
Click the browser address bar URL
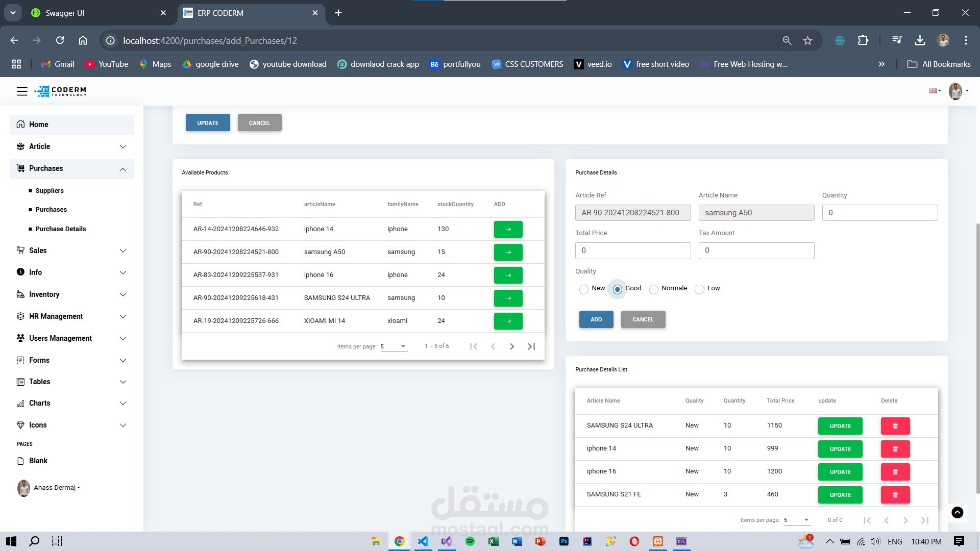[210, 40]
